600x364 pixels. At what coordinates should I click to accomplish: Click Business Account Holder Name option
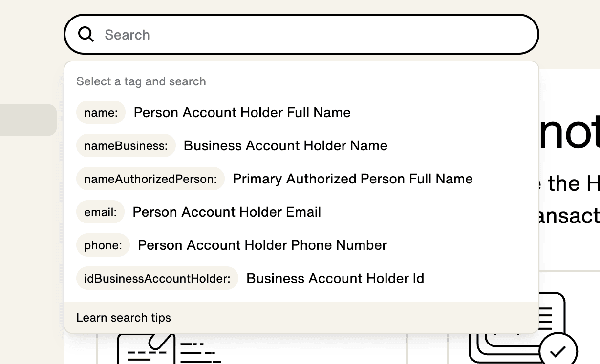tap(286, 145)
